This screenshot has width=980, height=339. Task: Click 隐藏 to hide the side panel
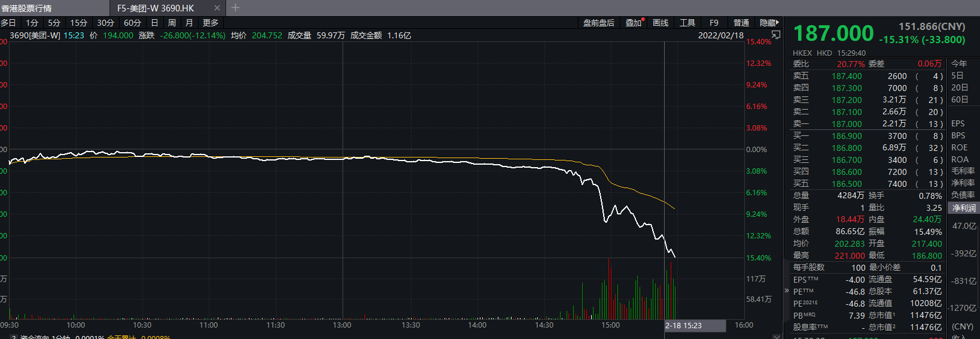coord(769,23)
